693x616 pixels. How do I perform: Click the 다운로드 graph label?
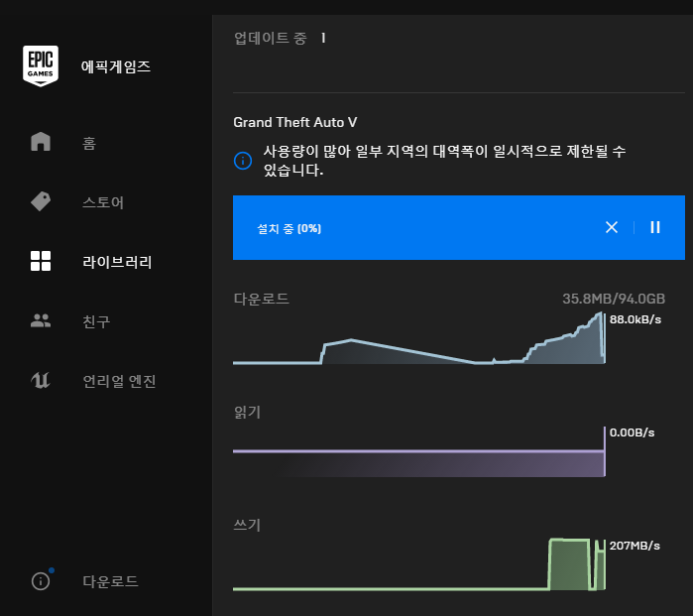[261, 299]
